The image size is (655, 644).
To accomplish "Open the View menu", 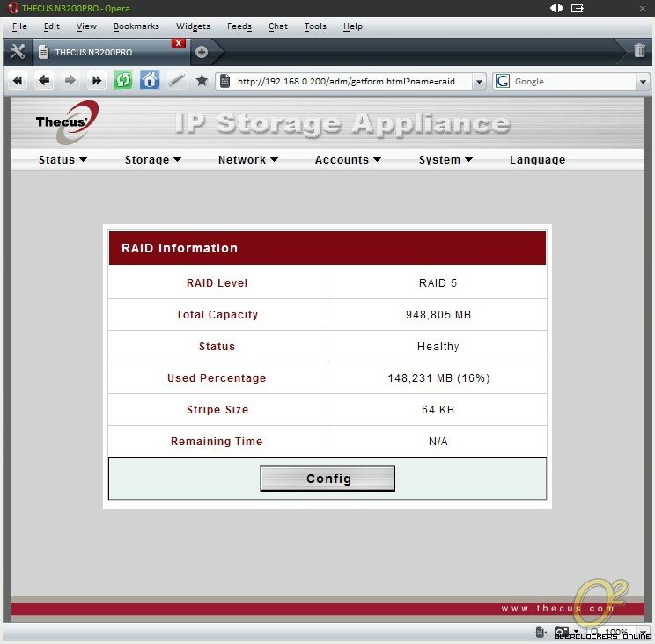I will pyautogui.click(x=86, y=26).
